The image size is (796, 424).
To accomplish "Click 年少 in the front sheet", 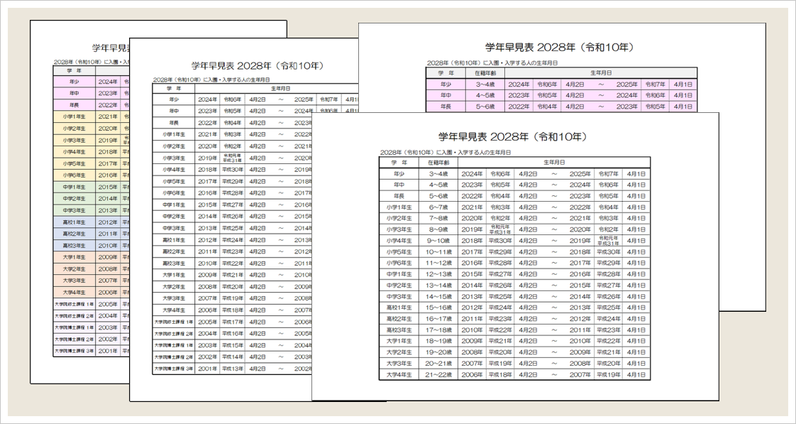I will (x=399, y=174).
